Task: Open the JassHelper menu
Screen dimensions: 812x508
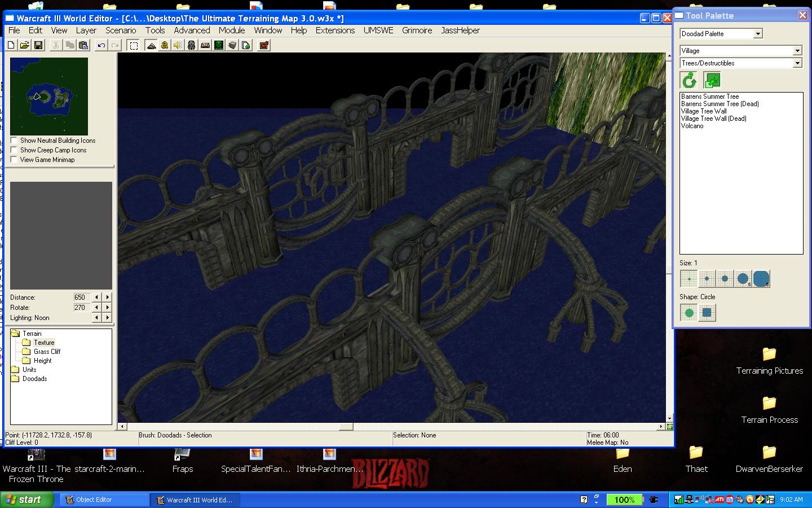Action: [461, 30]
